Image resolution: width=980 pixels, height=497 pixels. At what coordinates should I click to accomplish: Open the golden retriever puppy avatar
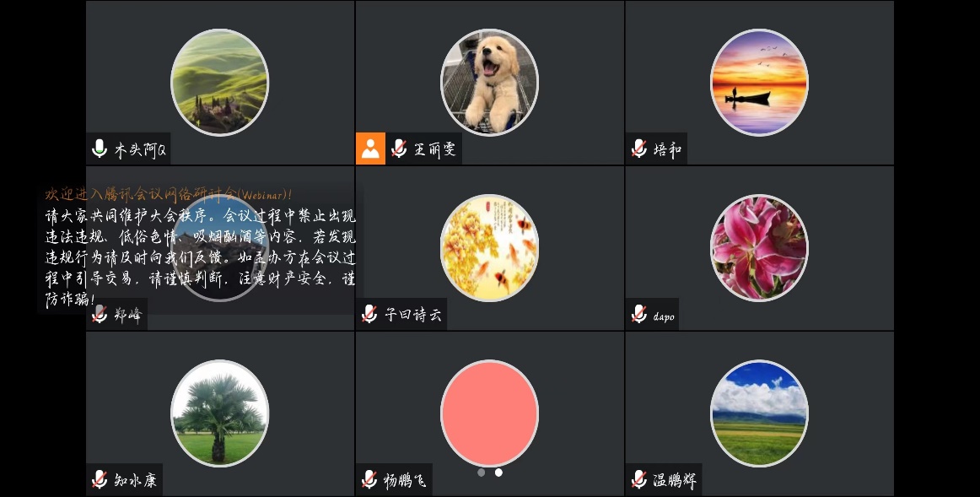pyautogui.click(x=489, y=82)
